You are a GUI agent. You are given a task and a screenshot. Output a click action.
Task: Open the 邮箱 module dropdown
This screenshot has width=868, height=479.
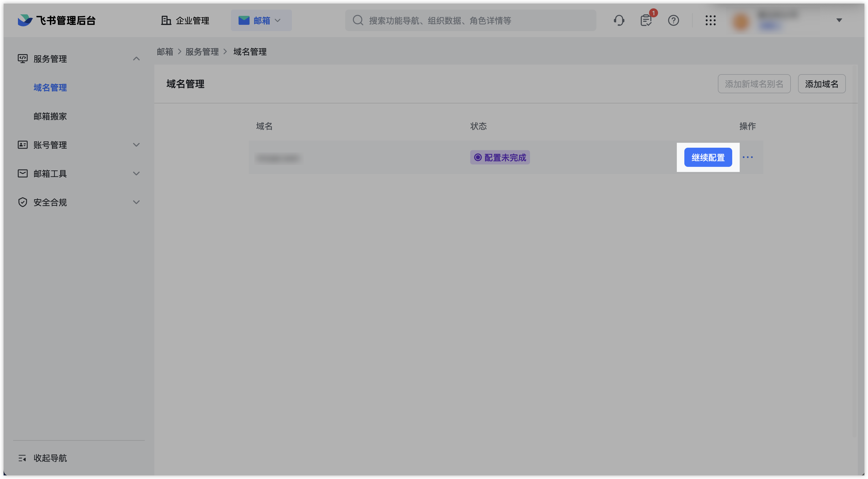(261, 21)
